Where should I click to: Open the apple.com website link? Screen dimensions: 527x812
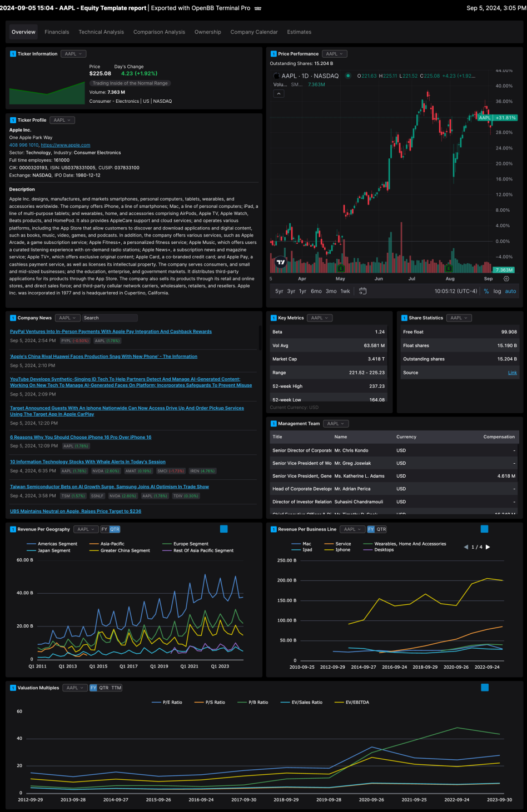[66, 145]
